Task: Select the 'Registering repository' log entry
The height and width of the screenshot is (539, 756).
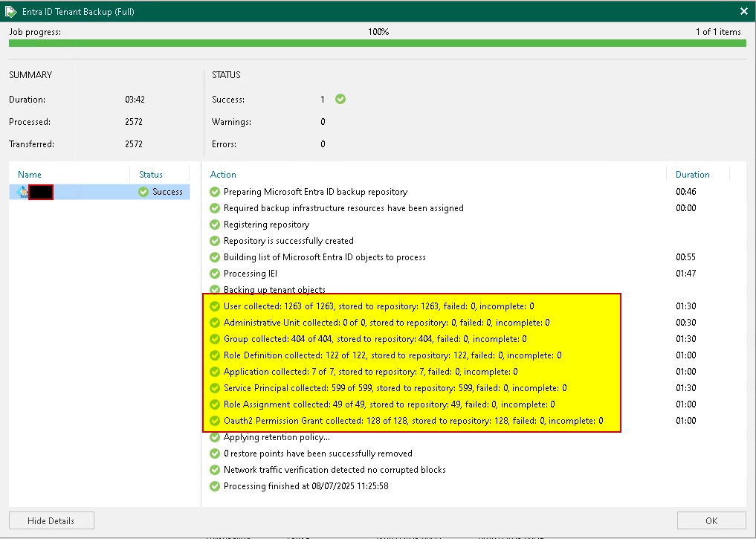Action: click(x=266, y=225)
